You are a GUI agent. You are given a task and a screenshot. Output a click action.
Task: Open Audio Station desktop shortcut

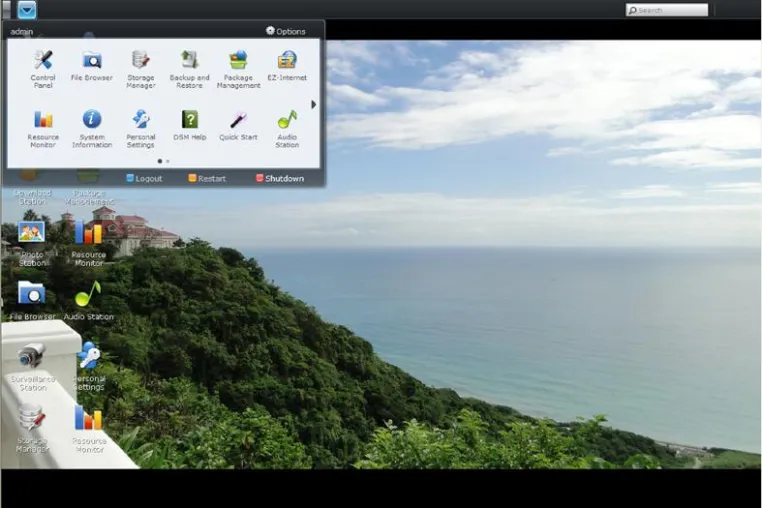click(x=88, y=300)
